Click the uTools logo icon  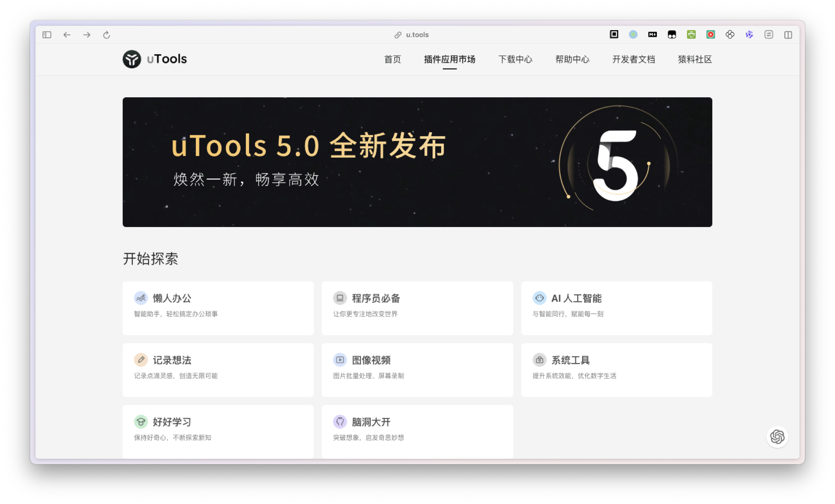(132, 59)
